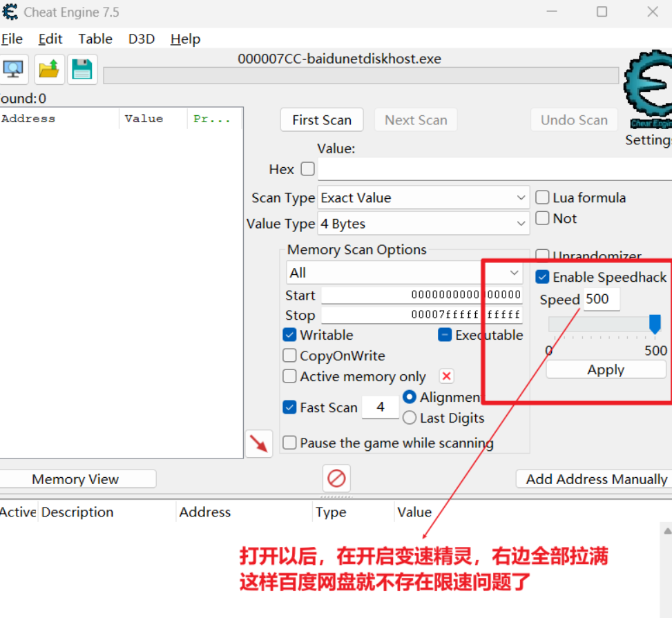The width and height of the screenshot is (672, 618).
Task: Disable the Enable Speedhack checkbox
Action: point(543,278)
